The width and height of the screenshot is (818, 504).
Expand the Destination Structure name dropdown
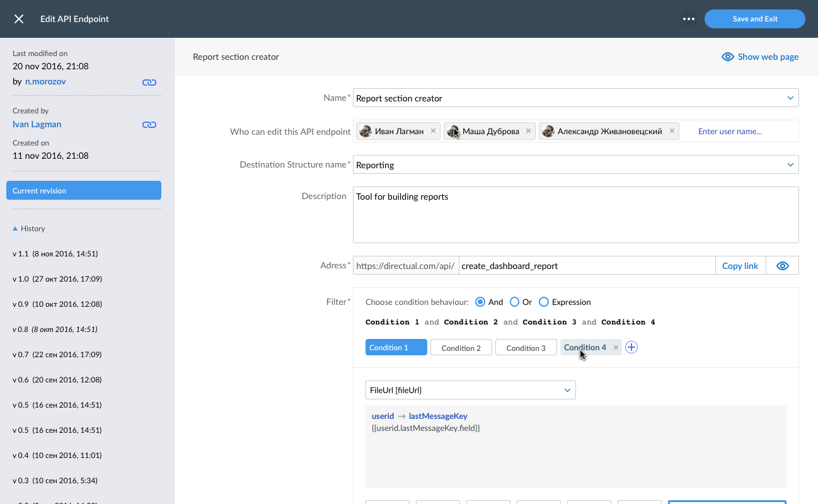pyautogui.click(x=790, y=164)
